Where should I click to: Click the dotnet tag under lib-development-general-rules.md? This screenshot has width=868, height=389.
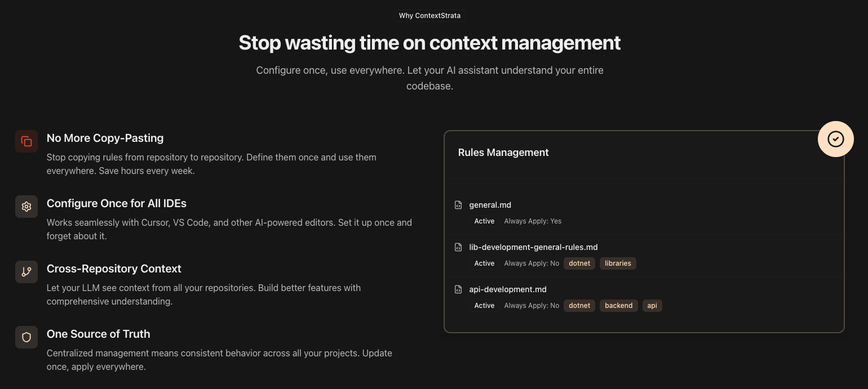(x=579, y=263)
